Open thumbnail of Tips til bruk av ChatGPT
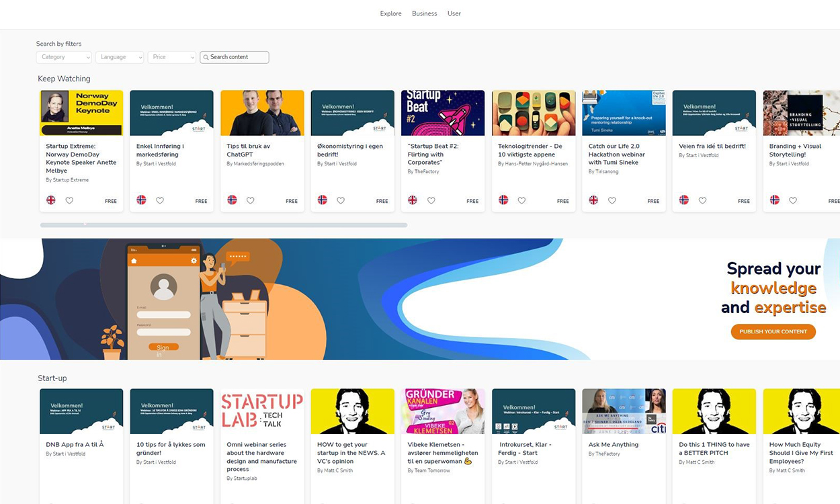The image size is (840, 504). coord(262,113)
